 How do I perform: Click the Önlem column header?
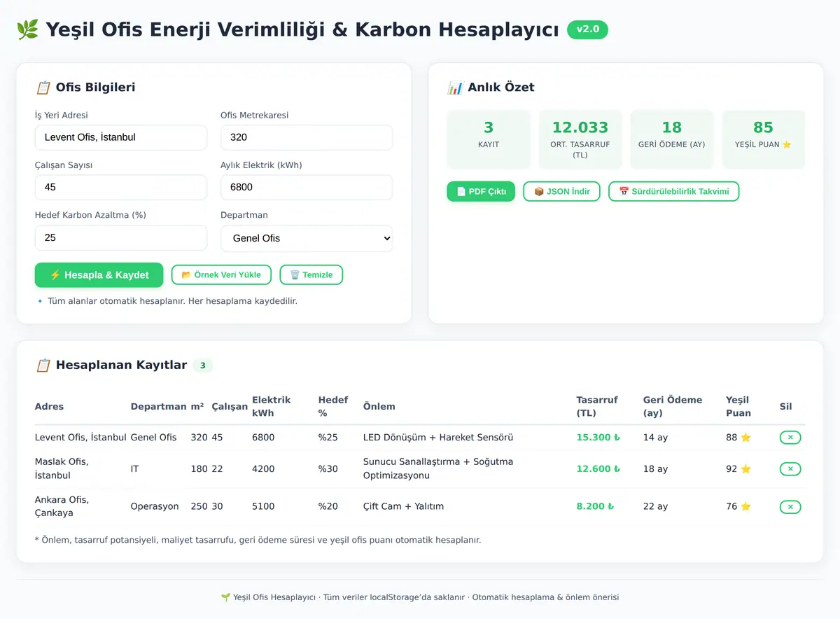(x=379, y=407)
